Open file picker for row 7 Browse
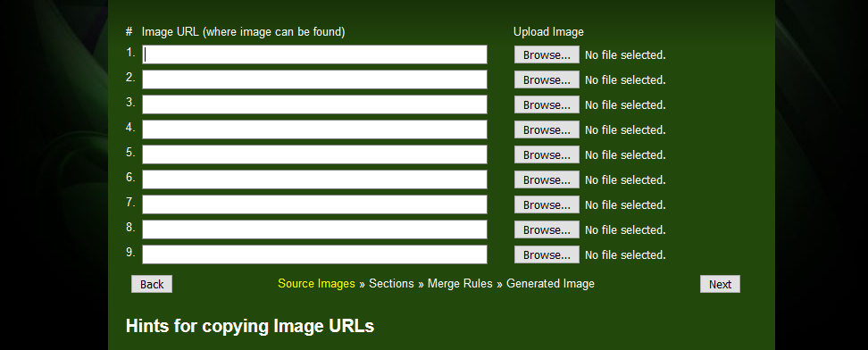The image size is (868, 350). point(547,204)
